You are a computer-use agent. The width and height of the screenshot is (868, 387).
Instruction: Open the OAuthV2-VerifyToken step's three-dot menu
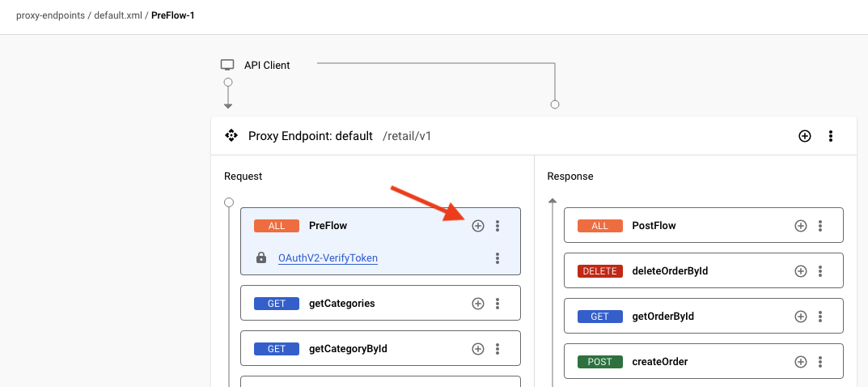click(498, 258)
